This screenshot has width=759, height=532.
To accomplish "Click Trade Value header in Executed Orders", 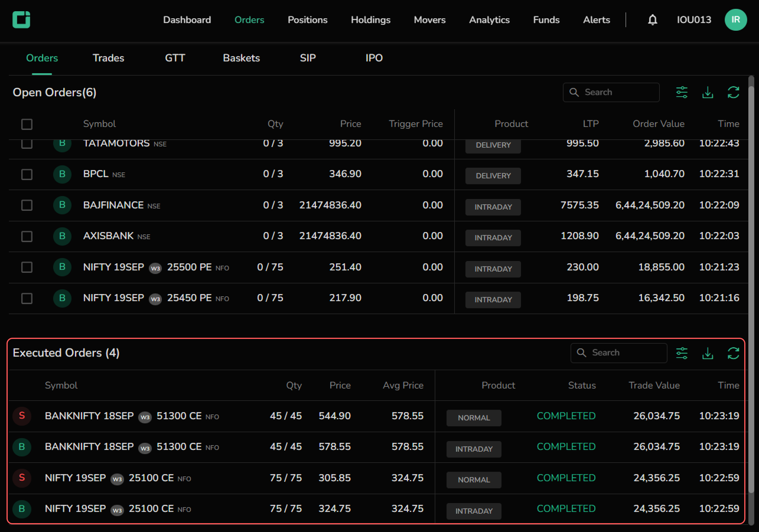I will (654, 385).
